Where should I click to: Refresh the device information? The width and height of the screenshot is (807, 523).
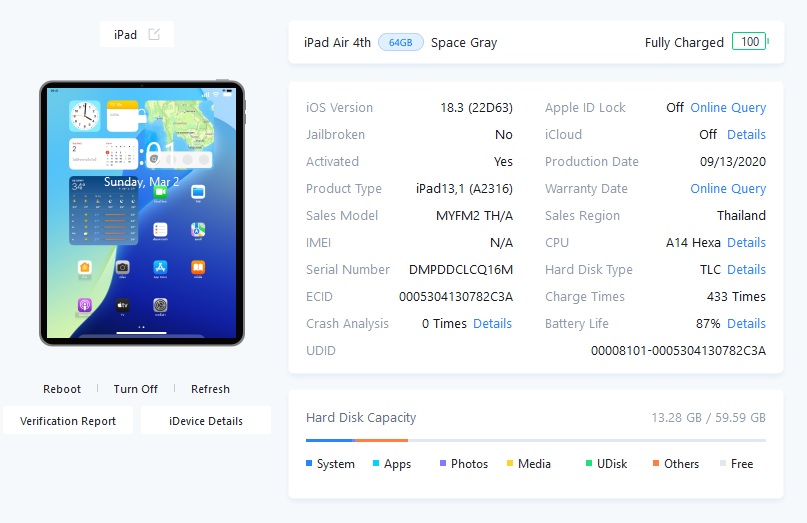210,389
